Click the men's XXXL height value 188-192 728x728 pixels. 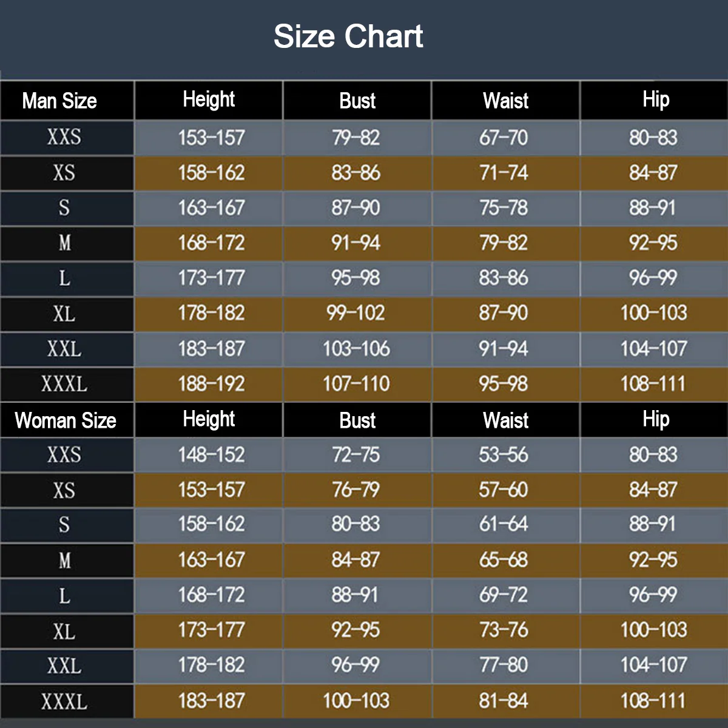[x=211, y=384]
